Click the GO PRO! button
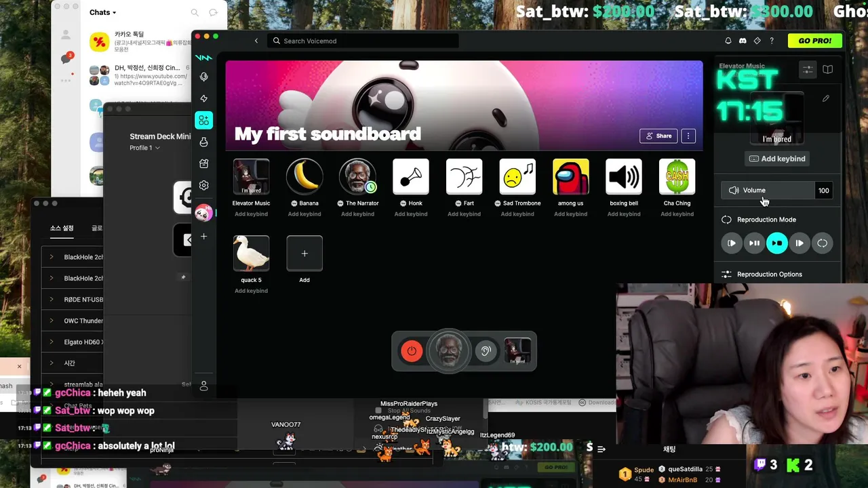The height and width of the screenshot is (488, 868). (x=814, y=41)
